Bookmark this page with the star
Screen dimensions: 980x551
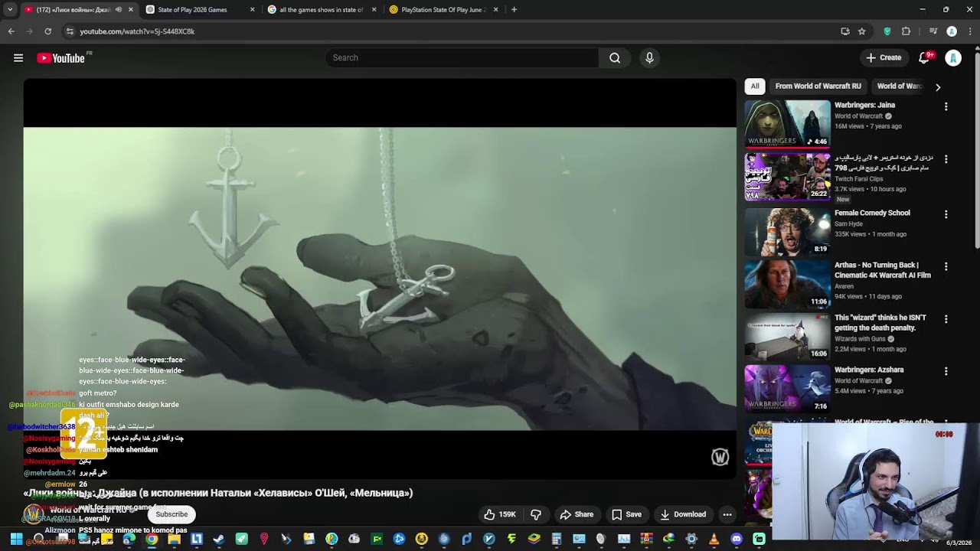[x=862, y=31]
